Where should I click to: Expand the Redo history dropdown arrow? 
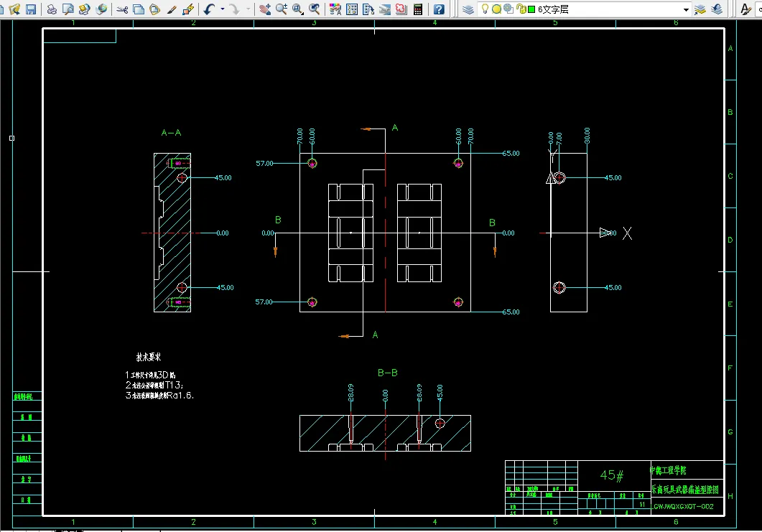click(248, 9)
